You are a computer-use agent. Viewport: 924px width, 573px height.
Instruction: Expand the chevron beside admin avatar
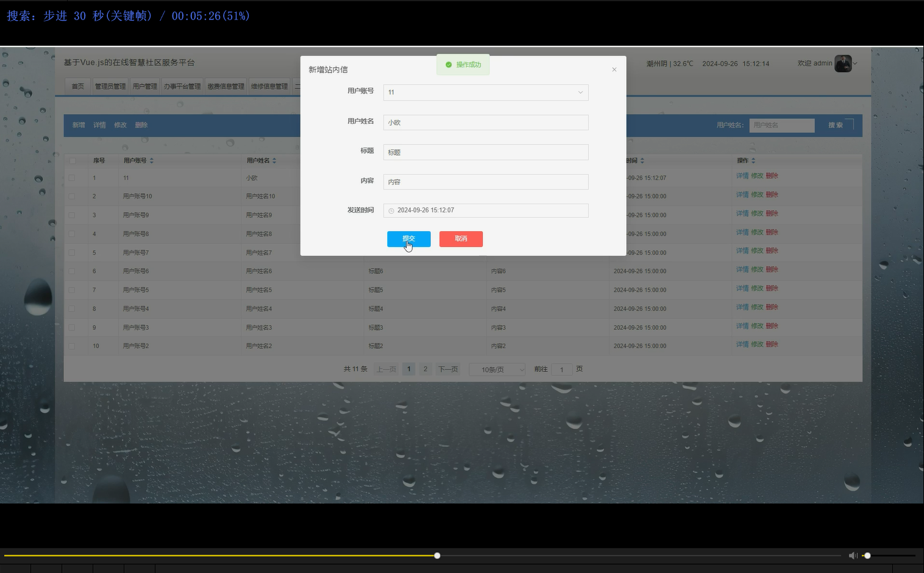(855, 63)
